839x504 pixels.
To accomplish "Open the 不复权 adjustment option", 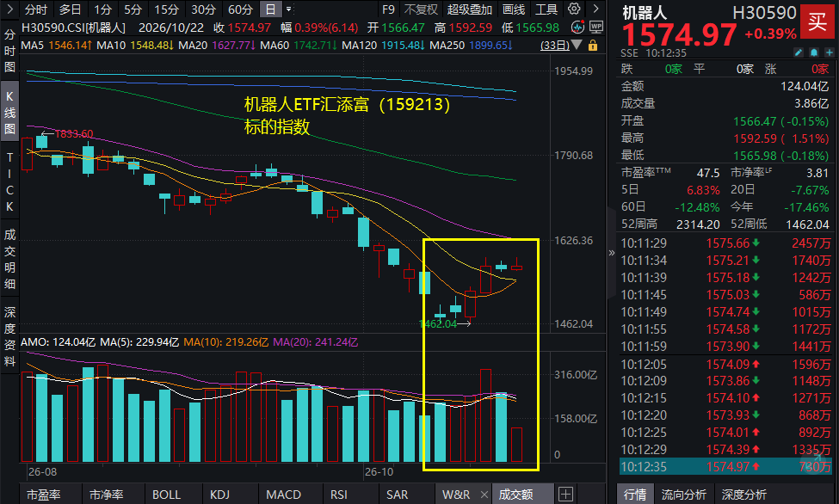I will pos(421,9).
